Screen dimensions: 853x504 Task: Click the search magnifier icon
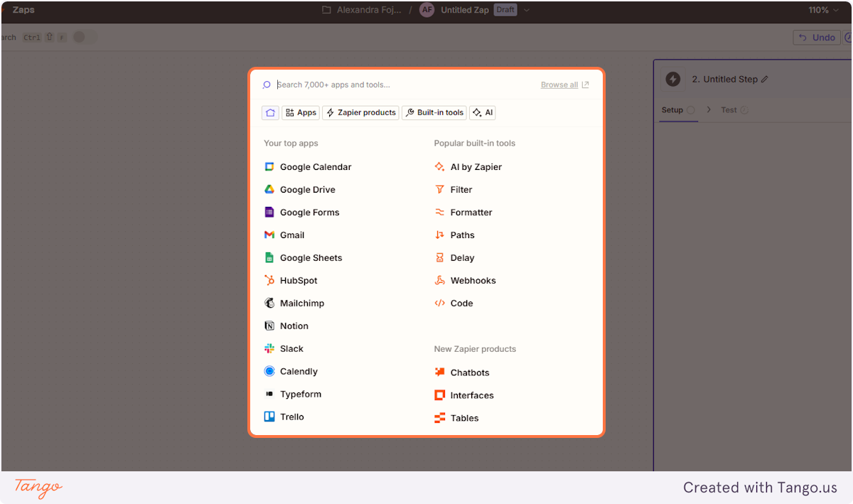click(x=267, y=85)
